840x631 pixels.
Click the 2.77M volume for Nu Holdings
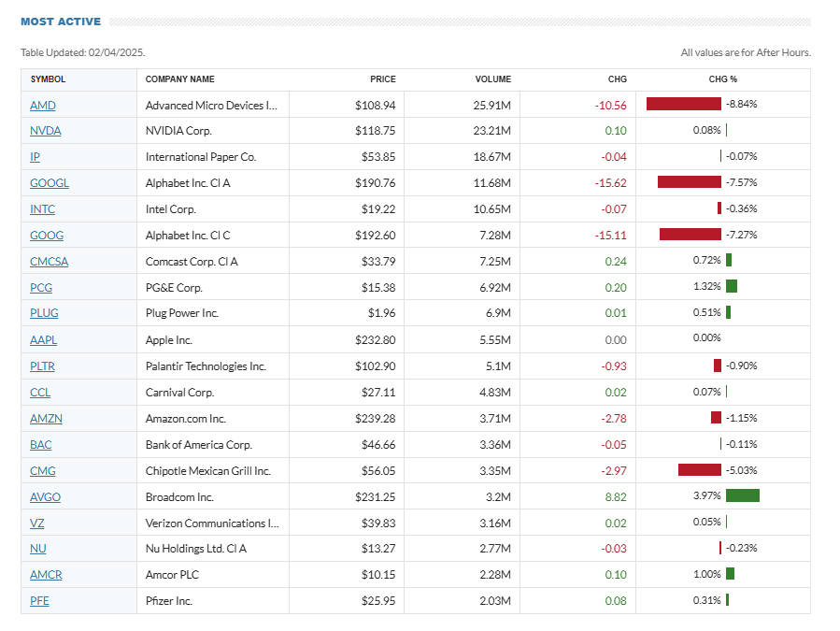point(495,549)
